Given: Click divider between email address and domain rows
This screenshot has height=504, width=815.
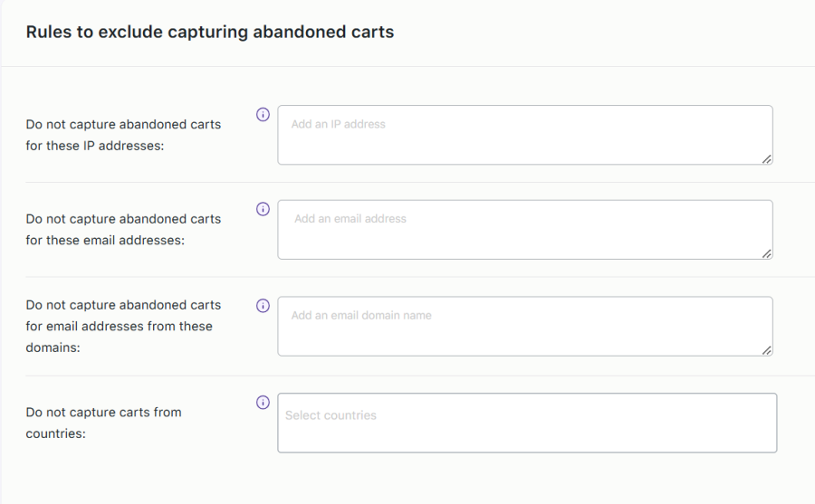Looking at the screenshot, I should [407, 277].
